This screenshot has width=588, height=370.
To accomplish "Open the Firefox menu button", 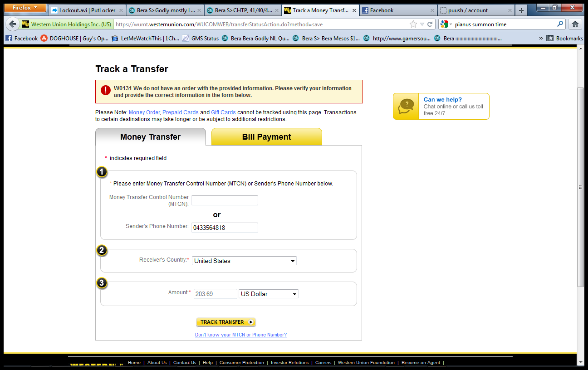I will coord(25,8).
